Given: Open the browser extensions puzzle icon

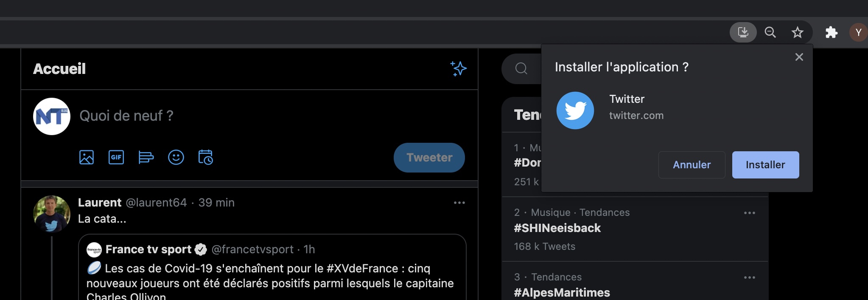Looking at the screenshot, I should 831,32.
